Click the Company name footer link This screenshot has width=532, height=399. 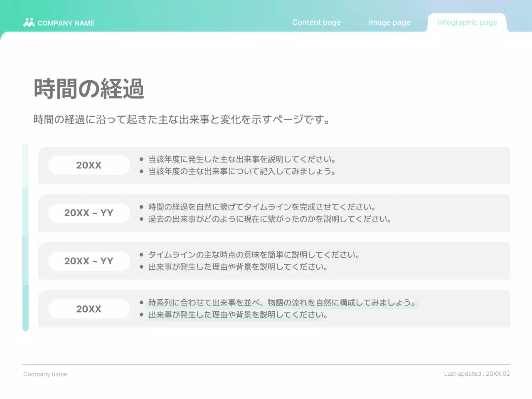point(45,374)
